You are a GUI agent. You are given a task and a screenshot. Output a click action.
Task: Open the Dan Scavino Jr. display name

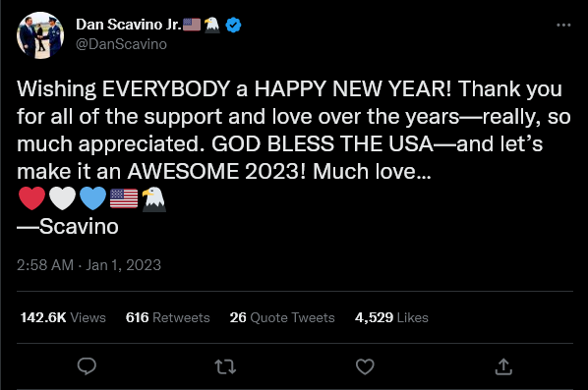click(129, 25)
